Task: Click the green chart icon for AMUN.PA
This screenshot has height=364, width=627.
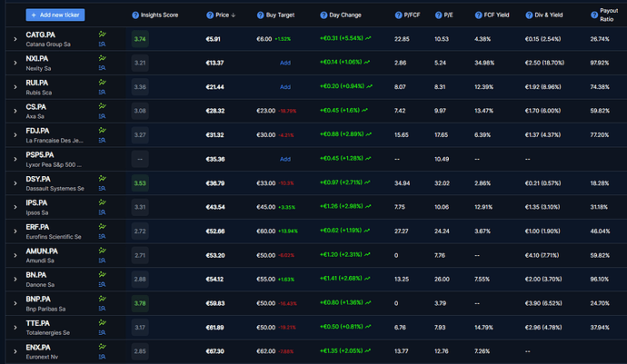Action: tap(103, 251)
